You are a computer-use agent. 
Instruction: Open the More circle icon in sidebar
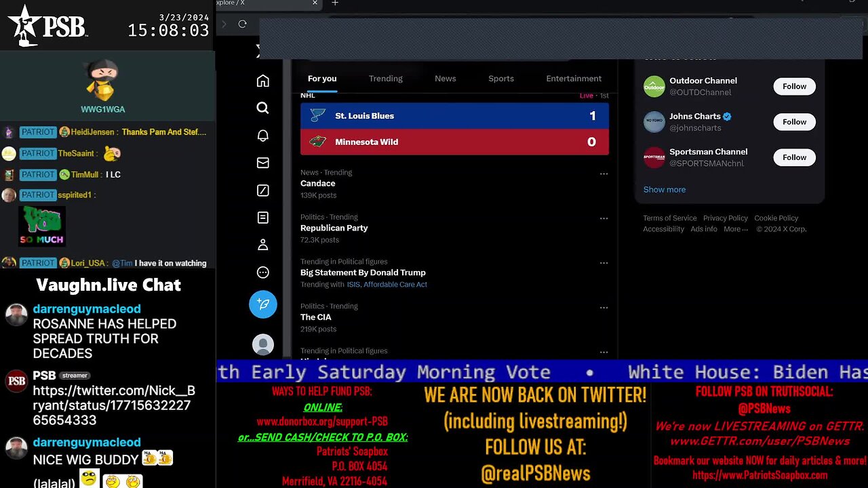[263, 272]
